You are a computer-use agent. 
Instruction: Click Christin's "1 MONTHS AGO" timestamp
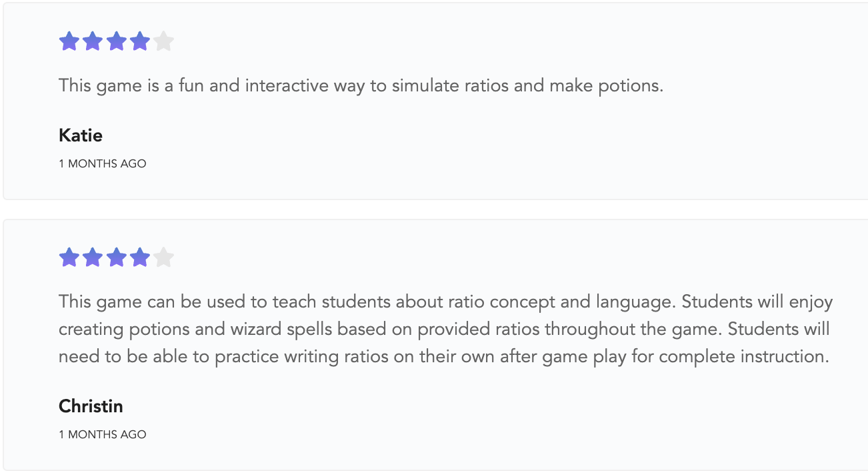[102, 434]
